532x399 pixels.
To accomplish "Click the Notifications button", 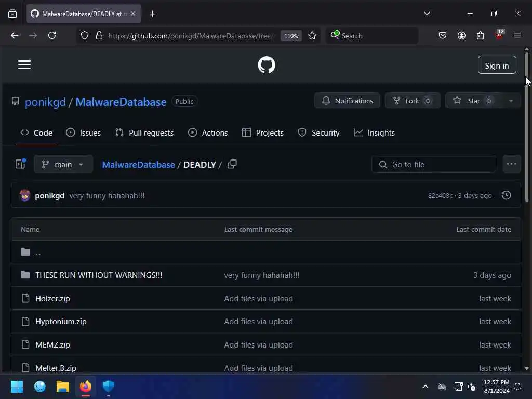I will [347, 101].
